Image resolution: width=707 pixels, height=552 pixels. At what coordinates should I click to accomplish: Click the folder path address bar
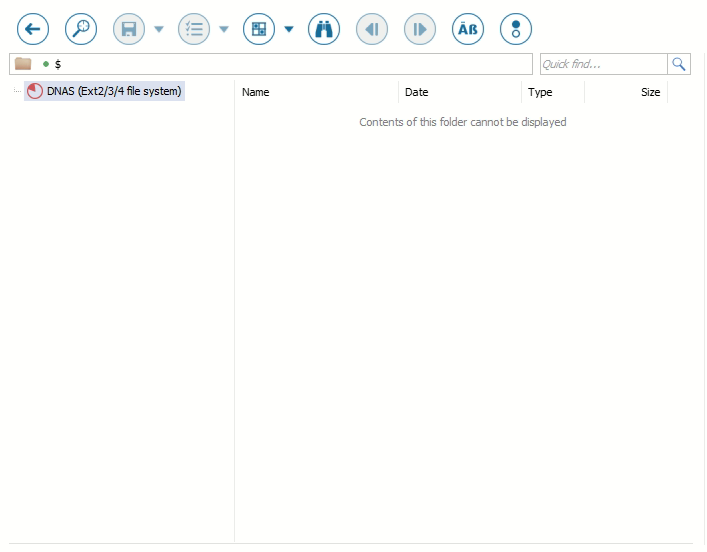(290, 64)
